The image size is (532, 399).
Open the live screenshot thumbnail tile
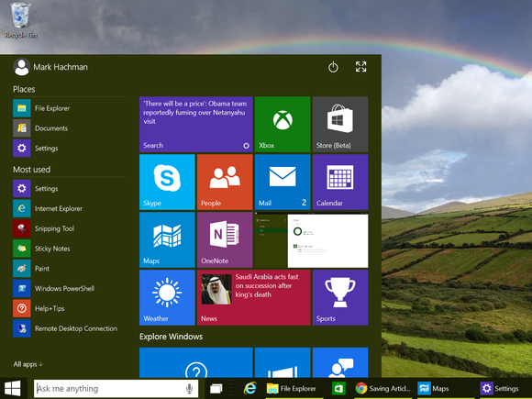(x=312, y=240)
